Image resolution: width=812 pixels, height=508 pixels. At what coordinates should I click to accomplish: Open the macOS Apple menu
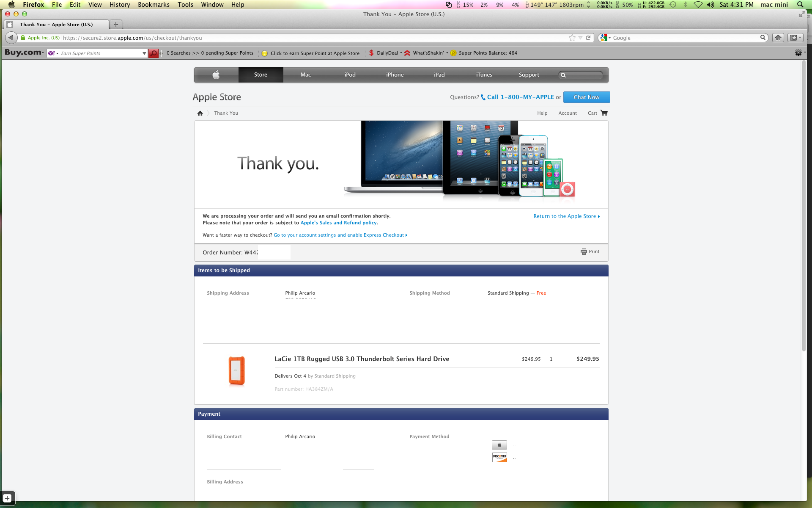coord(11,4)
